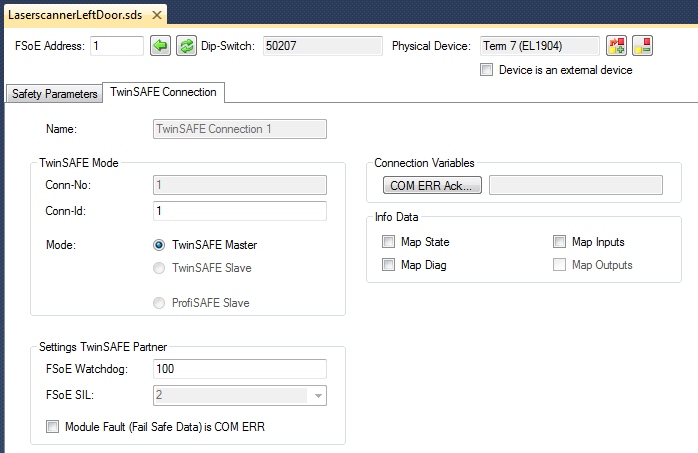Screen dimensions: 698x453
Task: Click the FSoE Address input field
Action: [x=117, y=46]
